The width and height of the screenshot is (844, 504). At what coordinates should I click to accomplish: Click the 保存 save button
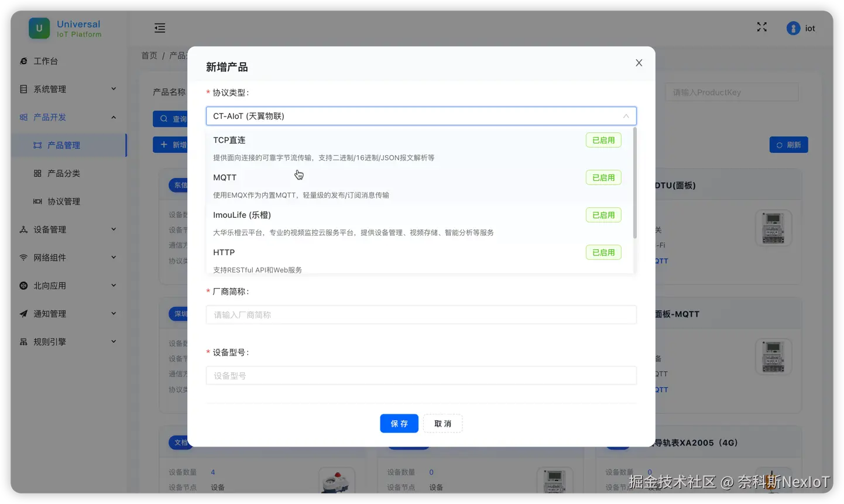[x=399, y=423]
